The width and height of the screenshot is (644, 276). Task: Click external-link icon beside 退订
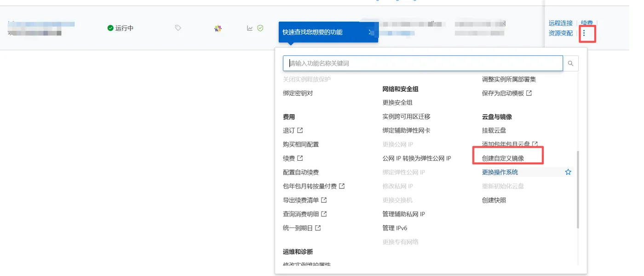tap(300, 130)
